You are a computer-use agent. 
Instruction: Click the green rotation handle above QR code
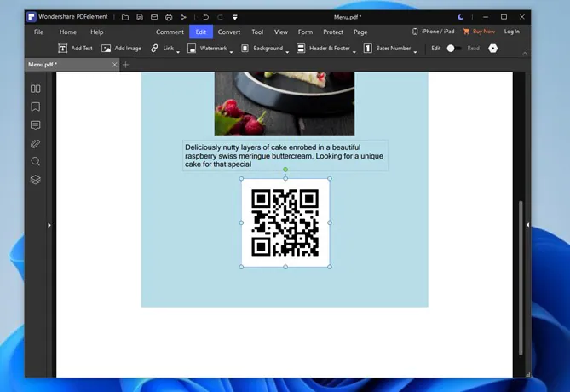[285, 170]
